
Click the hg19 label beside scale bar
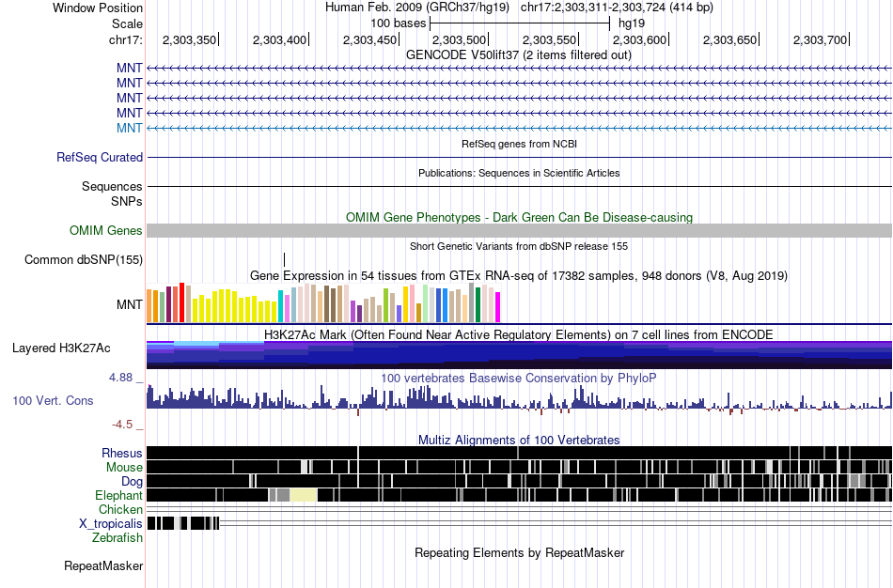632,23
